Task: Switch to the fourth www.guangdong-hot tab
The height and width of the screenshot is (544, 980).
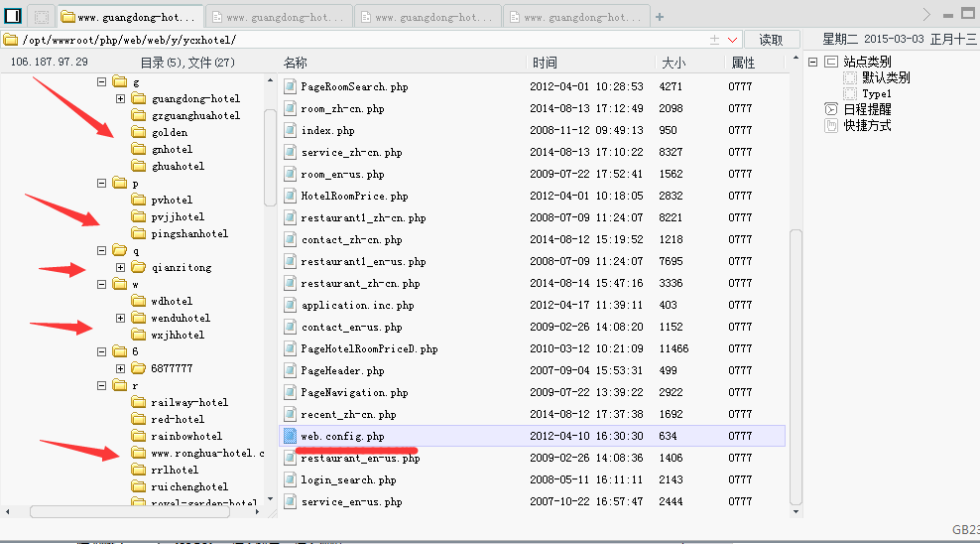Action: click(577, 17)
